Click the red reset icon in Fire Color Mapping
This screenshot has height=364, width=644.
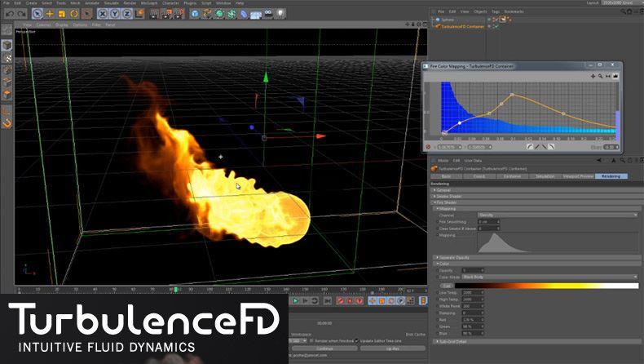[428, 147]
